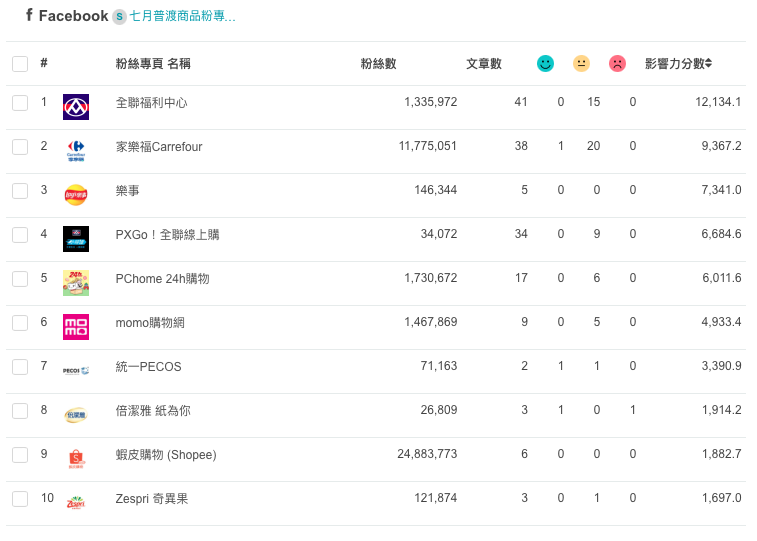Click the 粉絲數 column header

click(378, 64)
